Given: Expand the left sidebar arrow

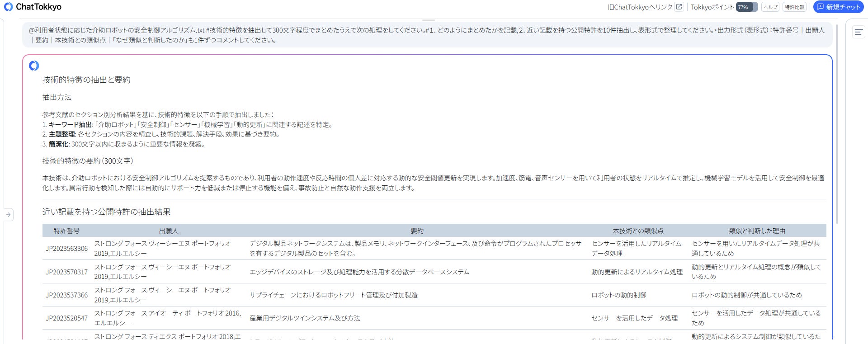Looking at the screenshot, I should click(8, 214).
